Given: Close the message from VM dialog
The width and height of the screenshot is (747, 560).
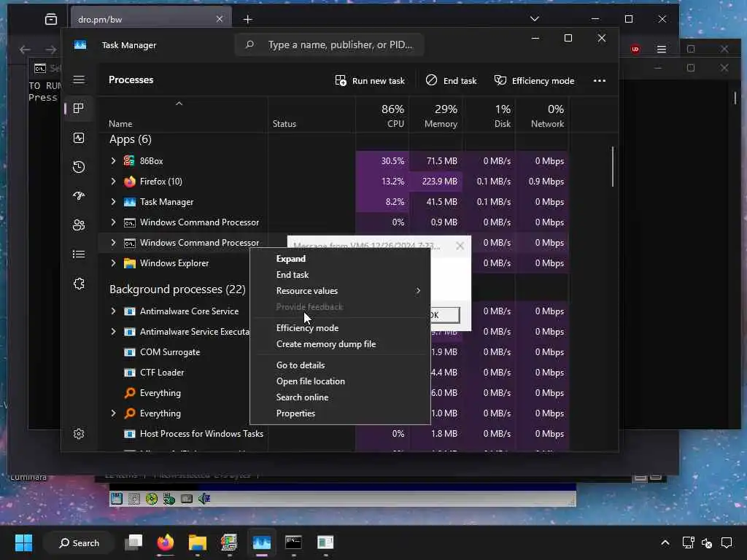Looking at the screenshot, I should pos(460,246).
